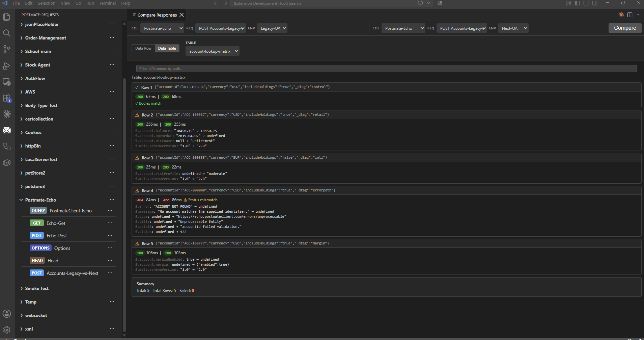Open Remote Explorer view
The height and width of the screenshot is (340, 644).
pyautogui.click(x=6, y=82)
